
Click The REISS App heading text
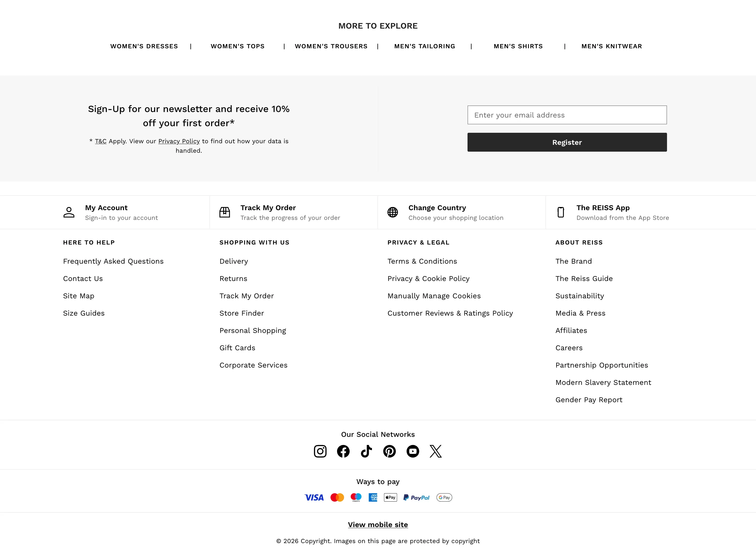pos(603,208)
